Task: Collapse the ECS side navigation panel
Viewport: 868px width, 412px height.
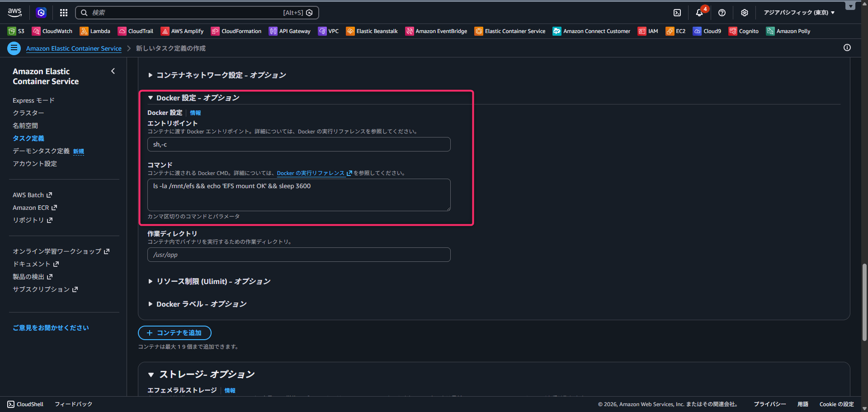Action: click(113, 71)
